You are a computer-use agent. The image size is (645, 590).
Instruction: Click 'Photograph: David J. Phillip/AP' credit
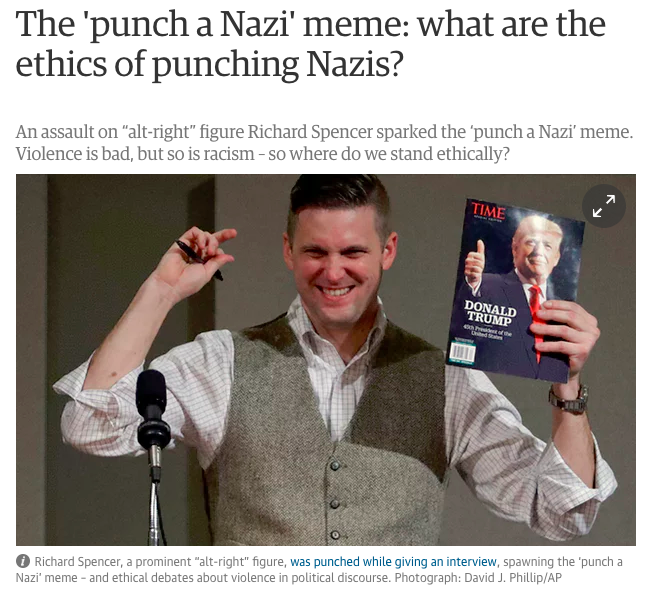coord(478,578)
